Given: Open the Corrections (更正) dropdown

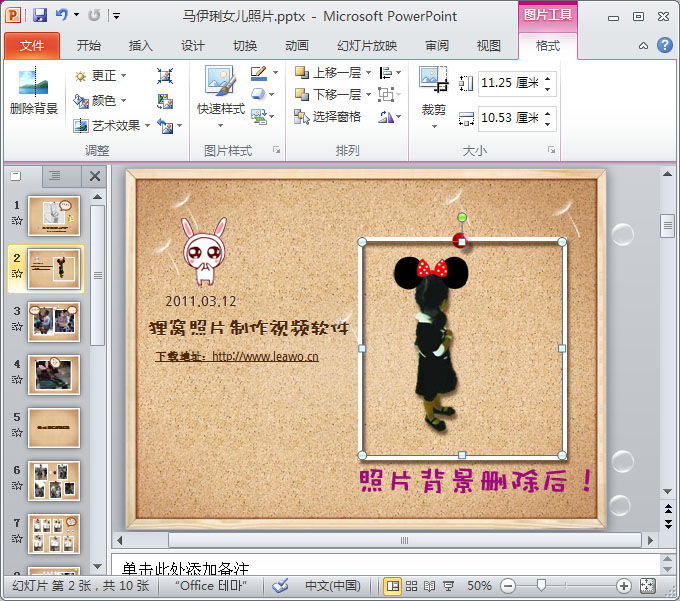Looking at the screenshot, I should coord(101,76).
